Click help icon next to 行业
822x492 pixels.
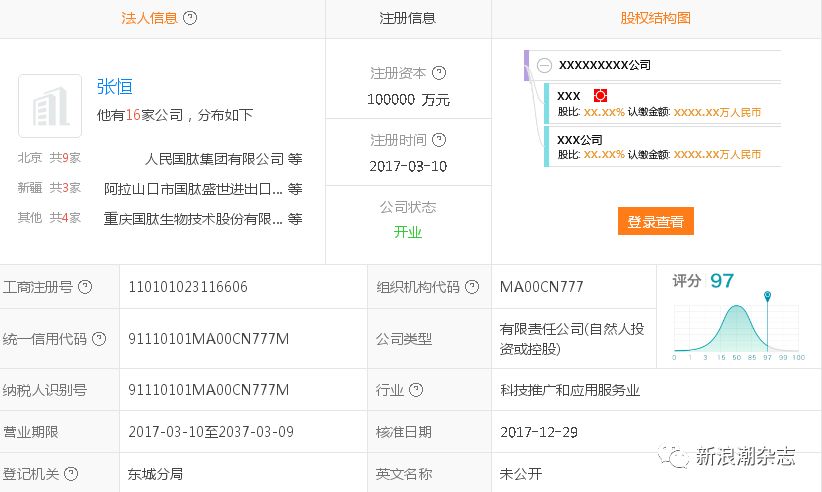tap(415, 390)
